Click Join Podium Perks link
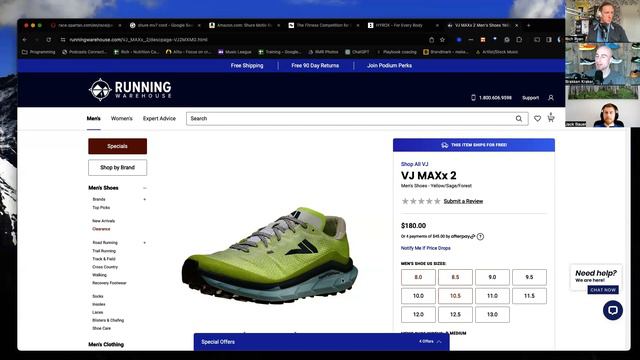Image resolution: width=640 pixels, height=360 pixels. pos(389,66)
